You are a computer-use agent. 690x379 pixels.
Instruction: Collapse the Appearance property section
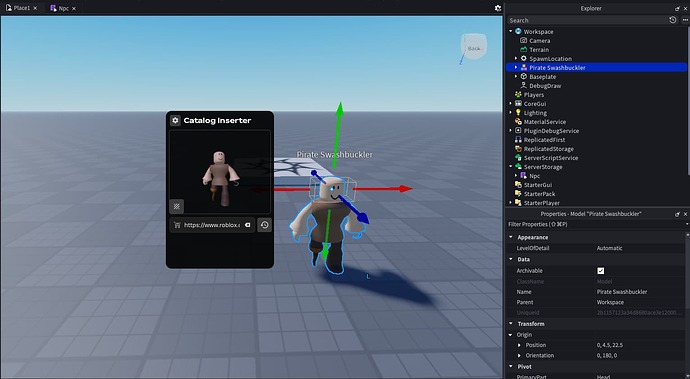511,237
